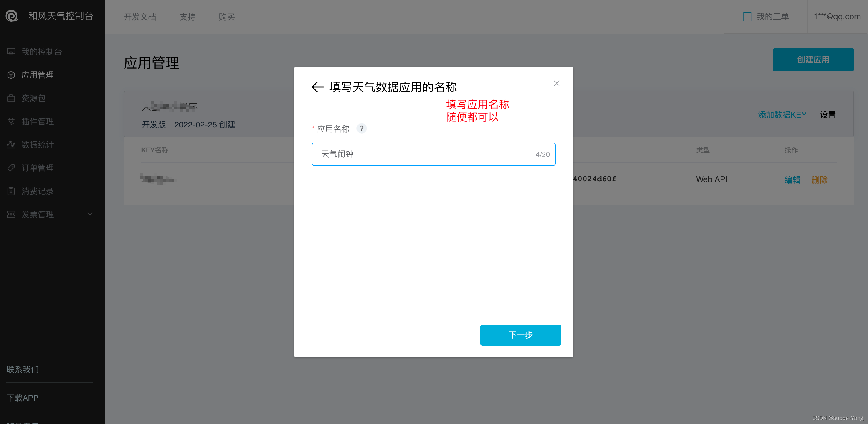The image size is (868, 424).
Task: Open the 订单管理 sidebar item
Action: click(37, 168)
